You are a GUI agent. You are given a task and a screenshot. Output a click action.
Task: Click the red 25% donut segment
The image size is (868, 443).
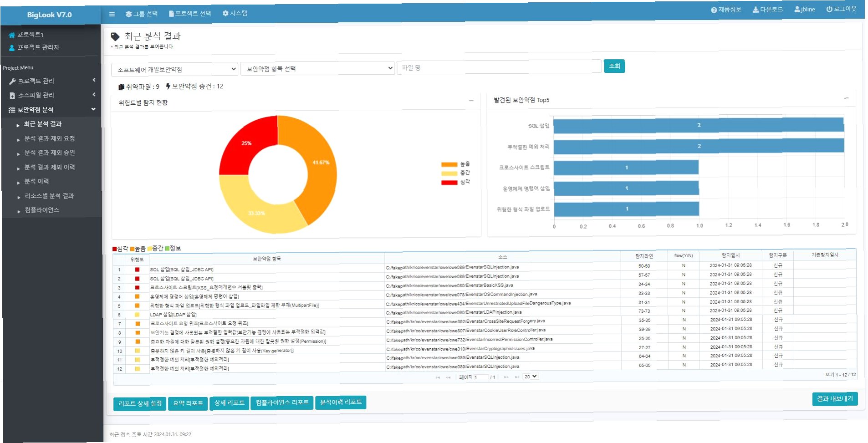point(246,144)
